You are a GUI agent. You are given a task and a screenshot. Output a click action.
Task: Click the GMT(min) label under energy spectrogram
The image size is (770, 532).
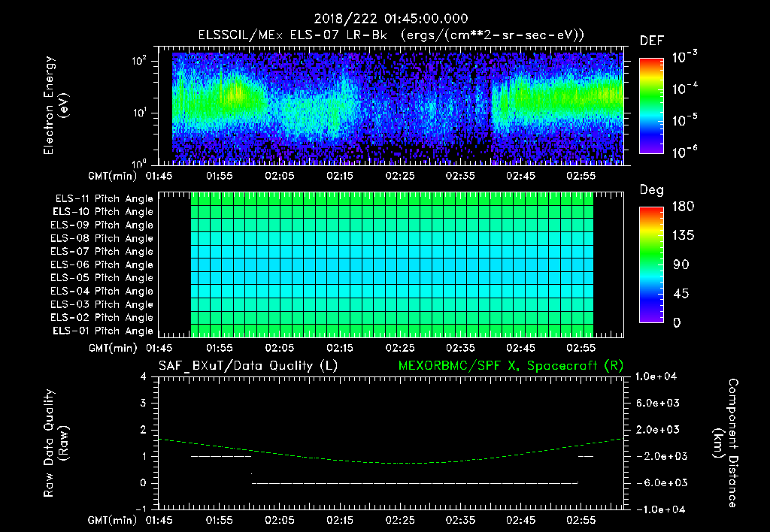(x=113, y=176)
